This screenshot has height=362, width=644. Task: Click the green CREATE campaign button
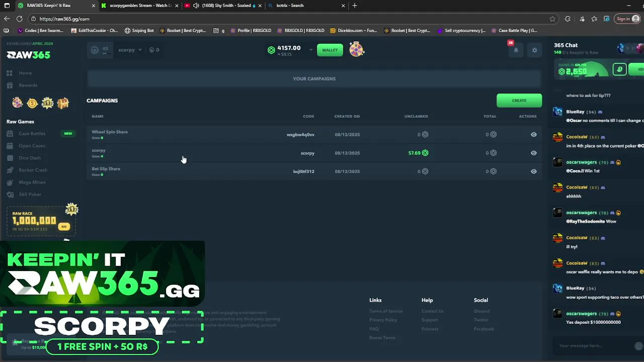tap(519, 101)
